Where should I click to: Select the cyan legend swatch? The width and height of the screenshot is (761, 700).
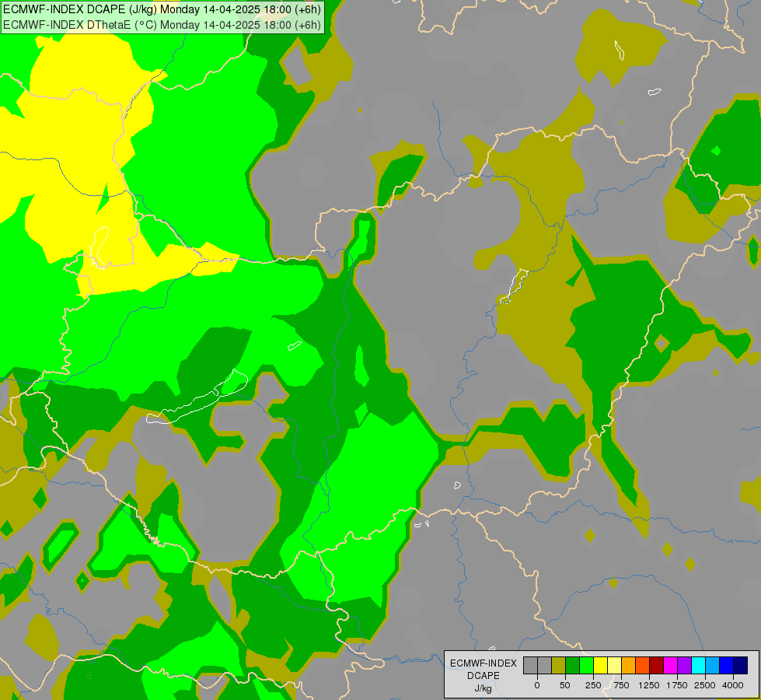pyautogui.click(x=699, y=665)
